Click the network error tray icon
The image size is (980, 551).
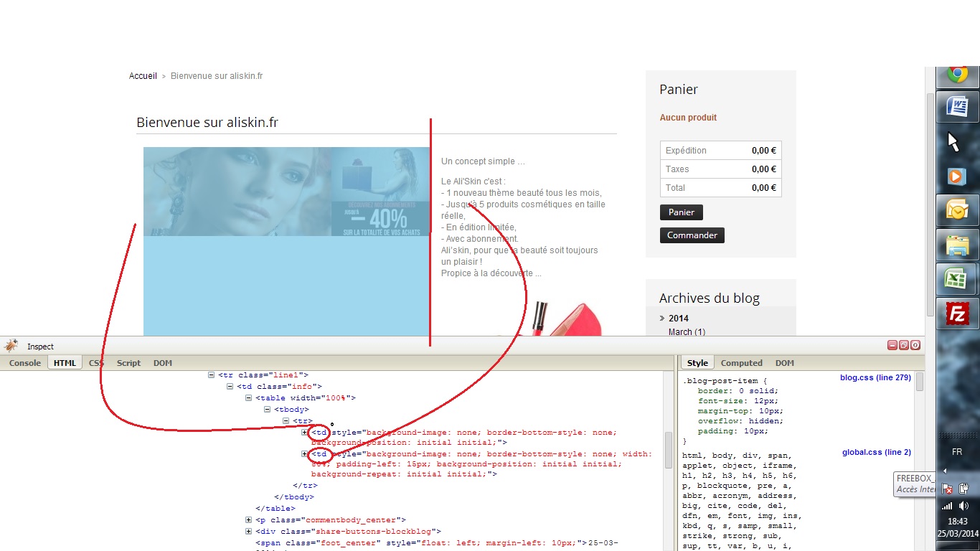(x=947, y=489)
